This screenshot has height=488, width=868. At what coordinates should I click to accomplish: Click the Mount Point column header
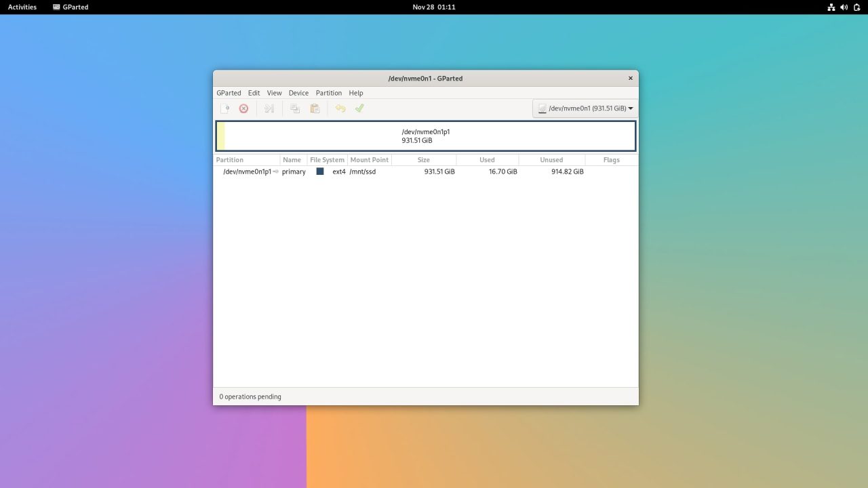pyautogui.click(x=369, y=159)
